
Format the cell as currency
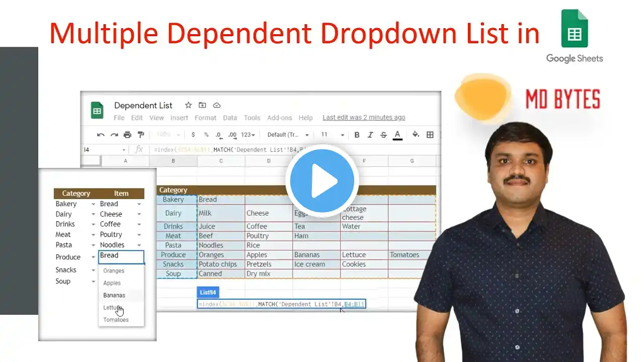(x=193, y=135)
